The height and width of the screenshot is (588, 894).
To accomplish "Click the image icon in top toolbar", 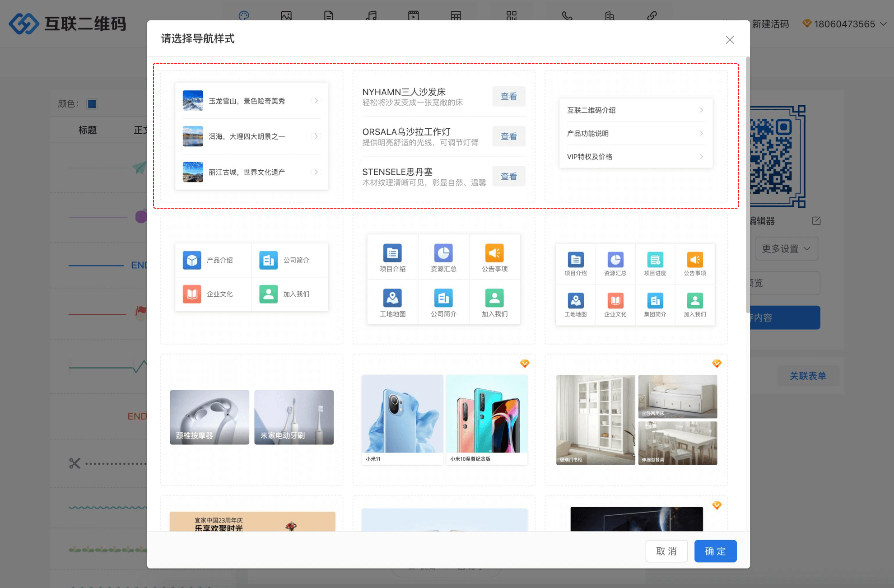I will (x=286, y=16).
